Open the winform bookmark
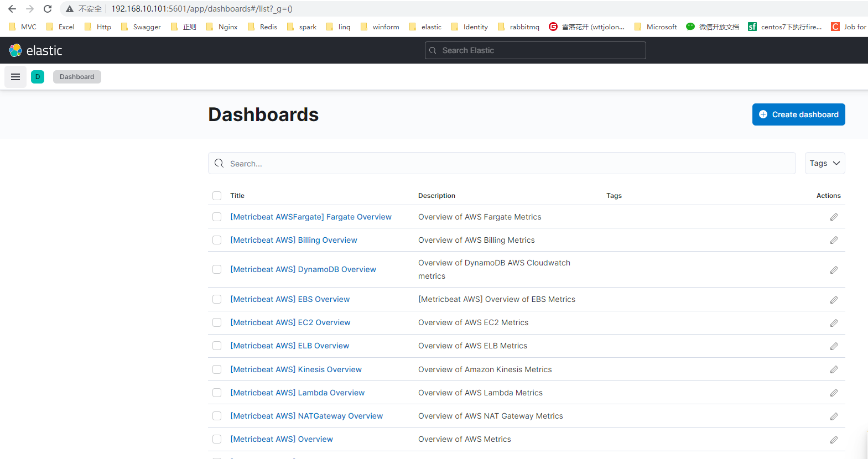The image size is (868, 459). pyautogui.click(x=380, y=27)
